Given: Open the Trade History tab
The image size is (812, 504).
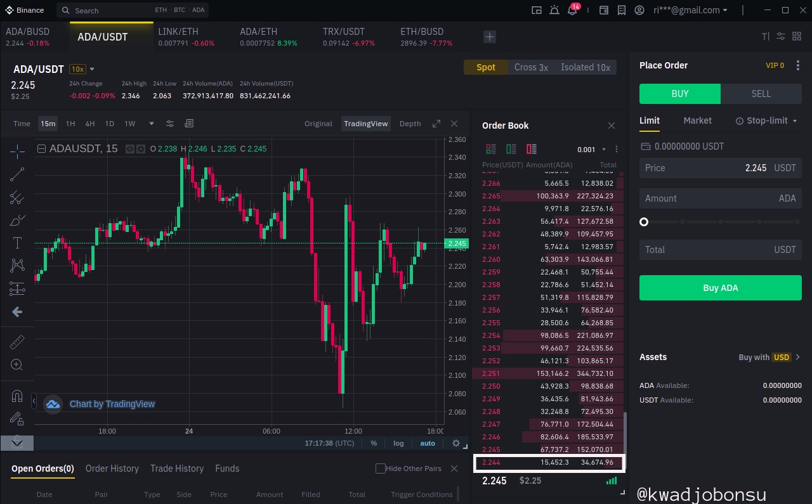Looking at the screenshot, I should point(177,468).
